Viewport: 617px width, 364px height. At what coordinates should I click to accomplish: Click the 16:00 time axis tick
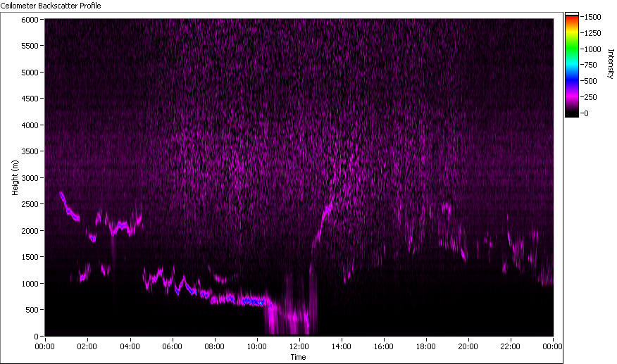click(384, 346)
